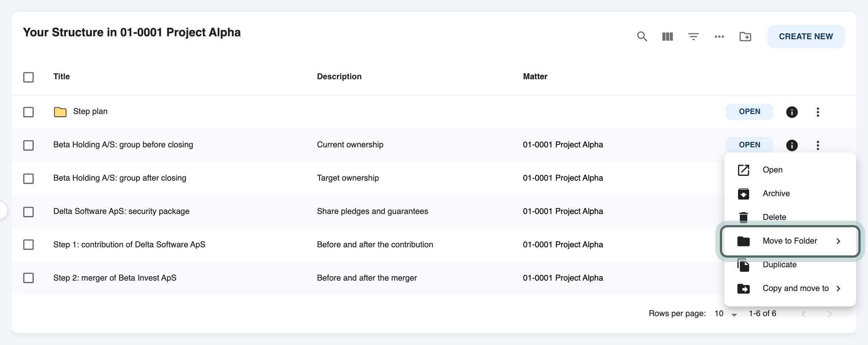Click the new folder icon
This screenshot has height=345, width=868.
[x=745, y=37]
